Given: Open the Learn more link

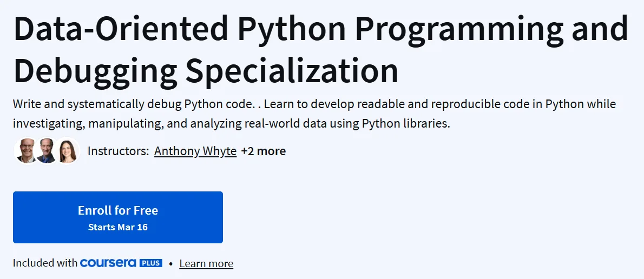Looking at the screenshot, I should coord(206,263).
